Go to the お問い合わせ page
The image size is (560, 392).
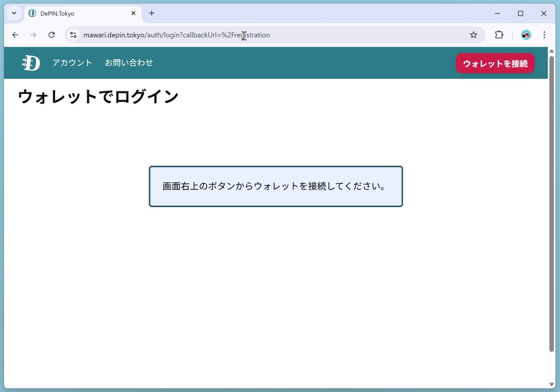coord(128,63)
